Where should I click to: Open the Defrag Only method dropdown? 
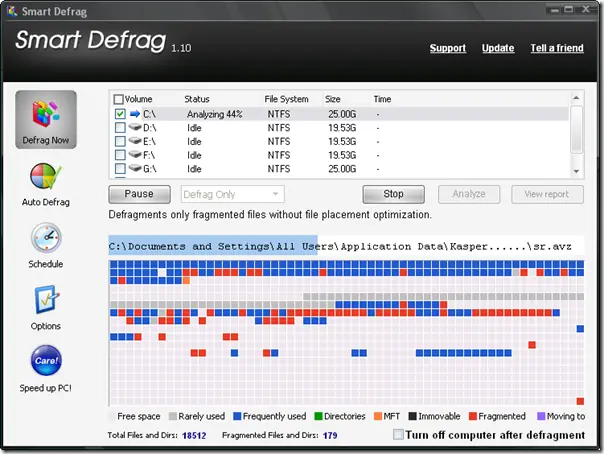point(233,194)
